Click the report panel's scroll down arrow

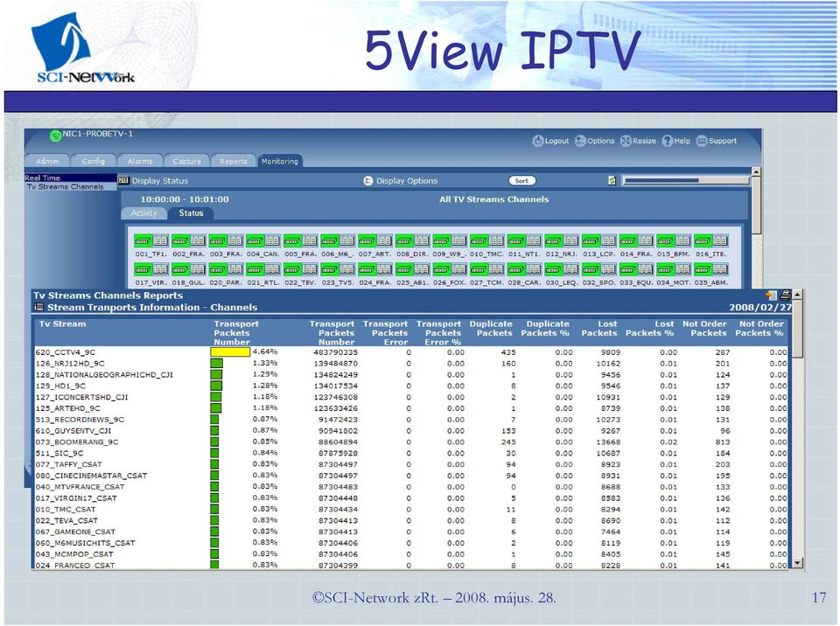(798, 563)
